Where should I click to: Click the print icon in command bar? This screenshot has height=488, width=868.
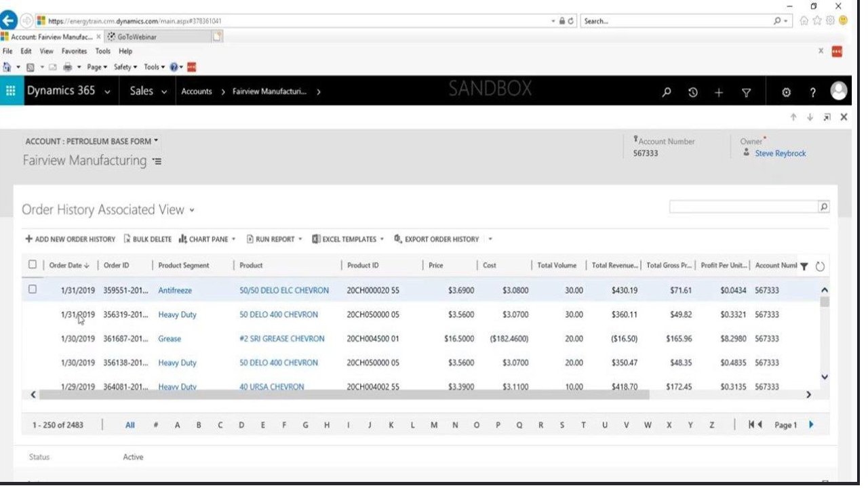click(68, 67)
